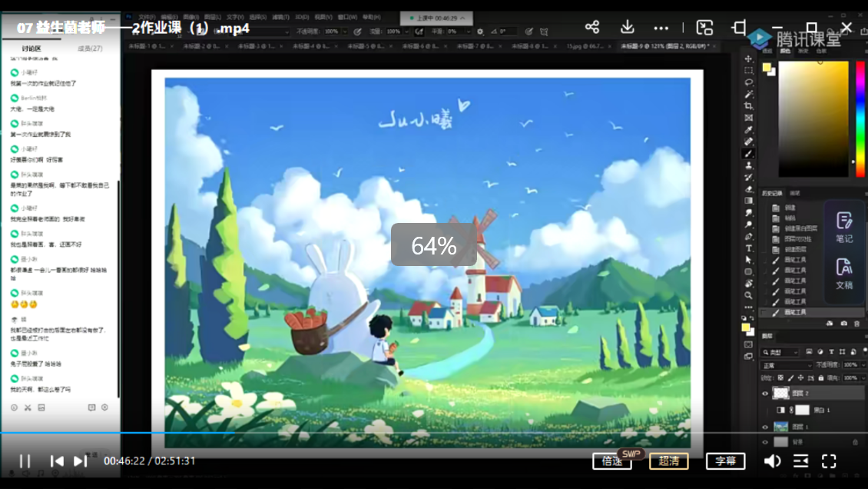Select the Eraser tool

pyautogui.click(x=748, y=189)
